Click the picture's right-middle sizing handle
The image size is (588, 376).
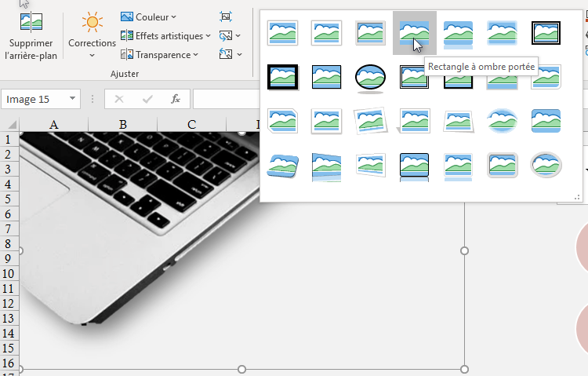click(x=464, y=250)
